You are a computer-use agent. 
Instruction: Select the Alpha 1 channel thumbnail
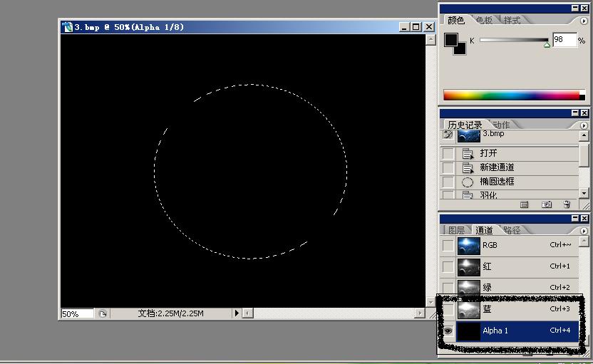pos(468,331)
